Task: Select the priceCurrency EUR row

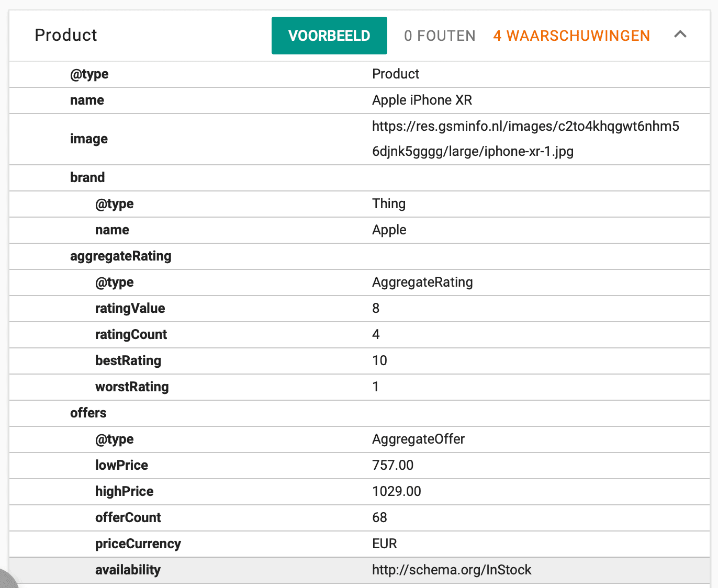Action: 359,544
